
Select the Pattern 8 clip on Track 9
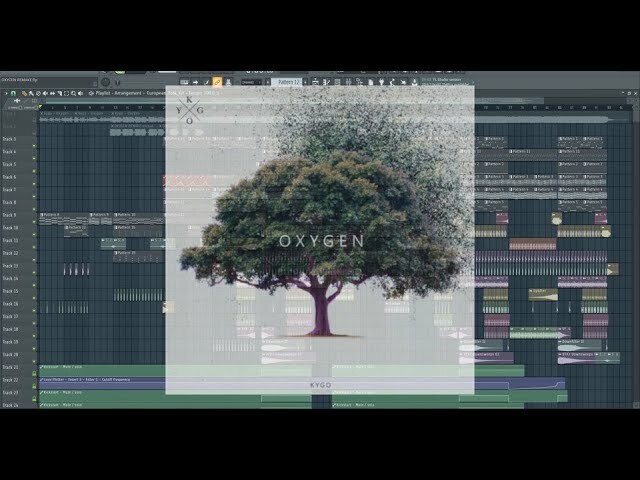(64, 218)
